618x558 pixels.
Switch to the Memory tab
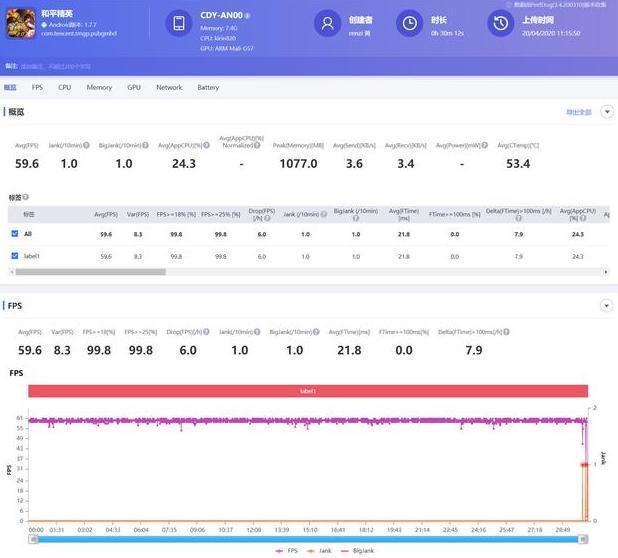99,87
